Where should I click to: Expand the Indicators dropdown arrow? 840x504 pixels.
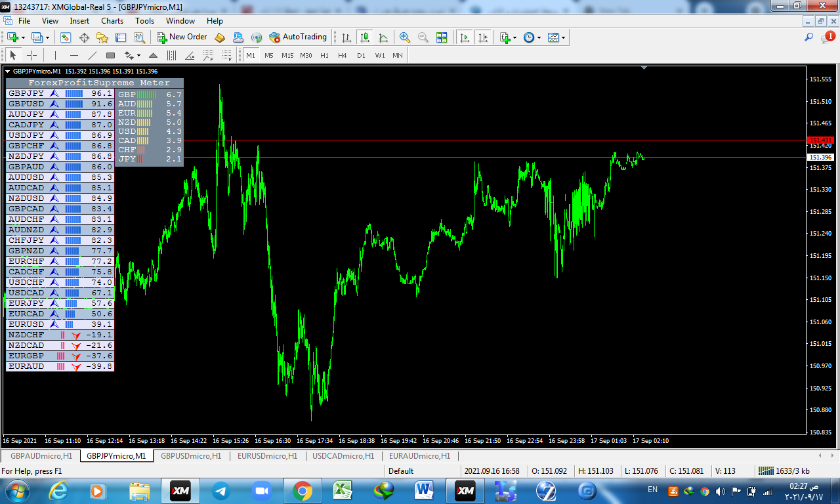pyautogui.click(x=515, y=37)
